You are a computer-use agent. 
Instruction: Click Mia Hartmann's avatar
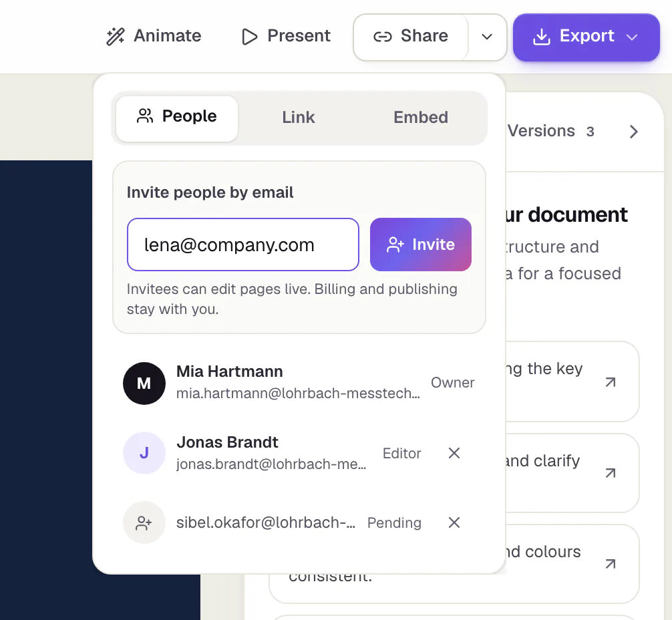pyautogui.click(x=144, y=383)
